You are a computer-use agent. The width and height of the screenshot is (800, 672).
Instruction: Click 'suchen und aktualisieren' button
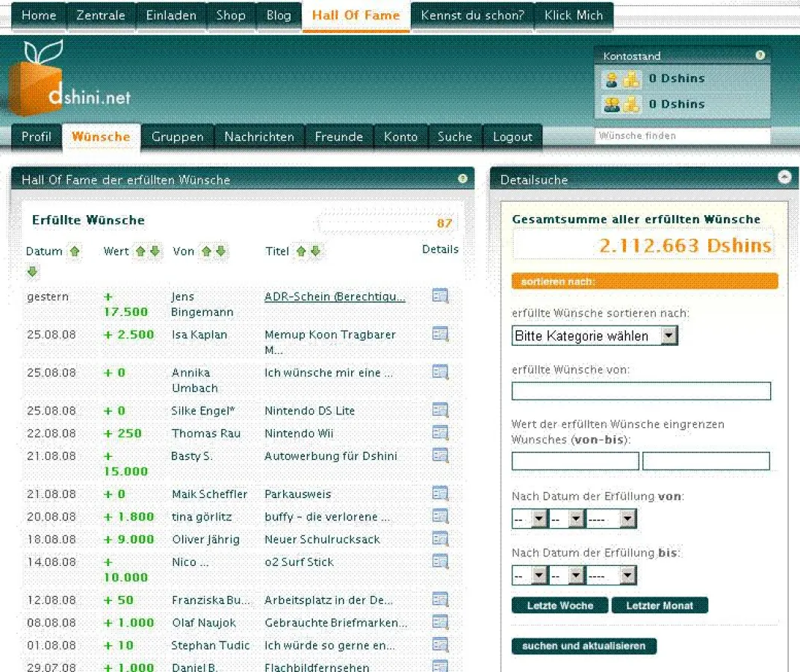[x=583, y=646]
